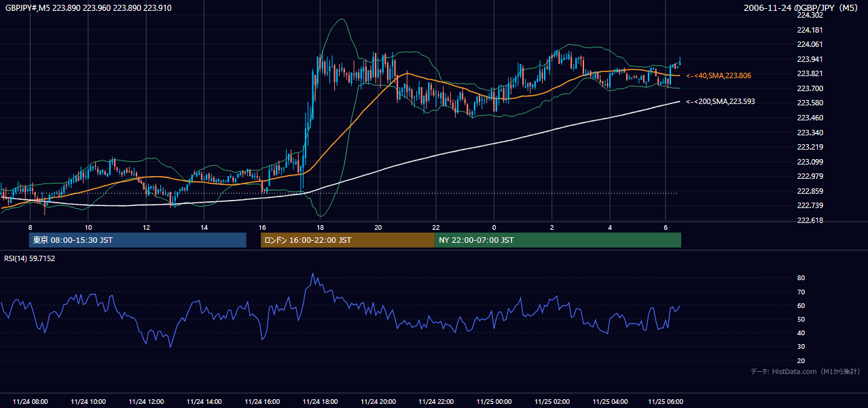
Task: Click the bottom time label 11/24 14:00
Action: point(204,401)
